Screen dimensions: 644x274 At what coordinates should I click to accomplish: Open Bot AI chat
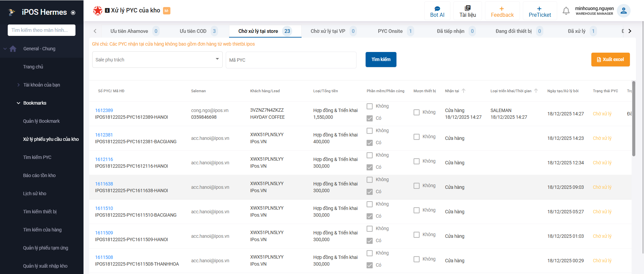(x=437, y=11)
